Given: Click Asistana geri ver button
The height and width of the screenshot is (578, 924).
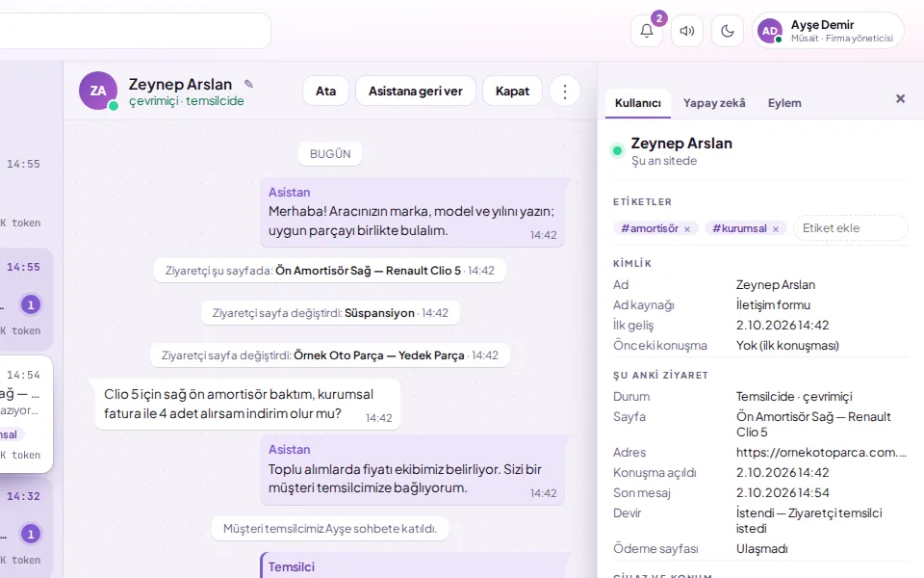Looking at the screenshot, I should pyautogui.click(x=416, y=91).
